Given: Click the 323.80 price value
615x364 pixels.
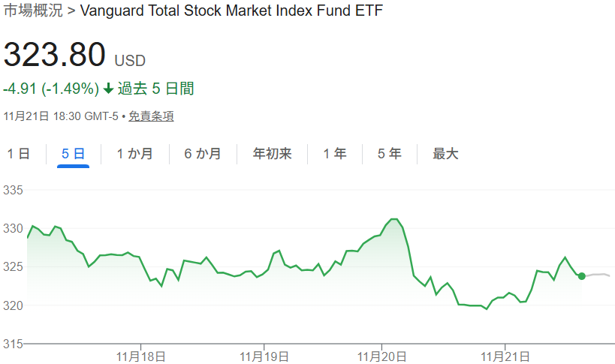Looking at the screenshot, I should [54, 55].
